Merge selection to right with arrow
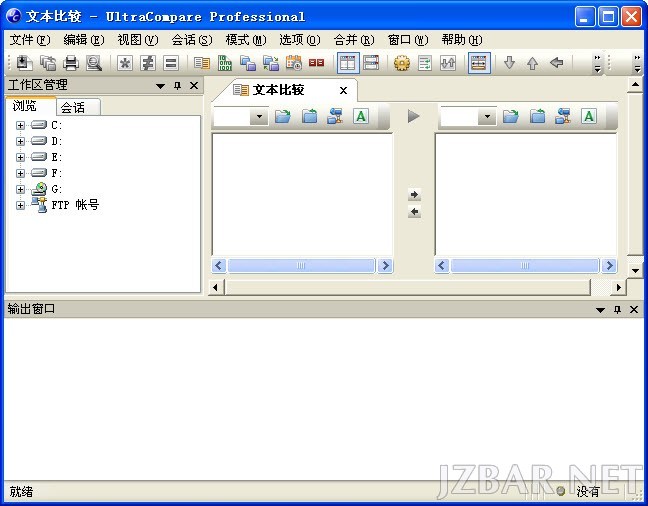 [414, 194]
